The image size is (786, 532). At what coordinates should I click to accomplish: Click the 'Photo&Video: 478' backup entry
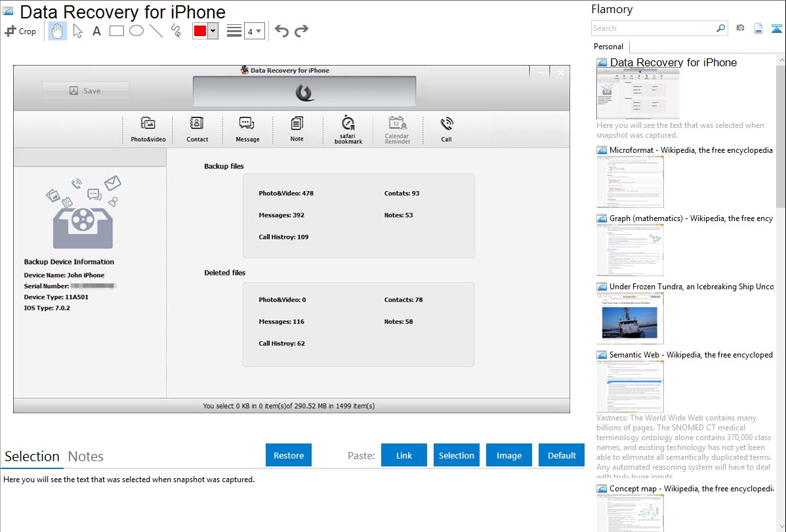[285, 193]
